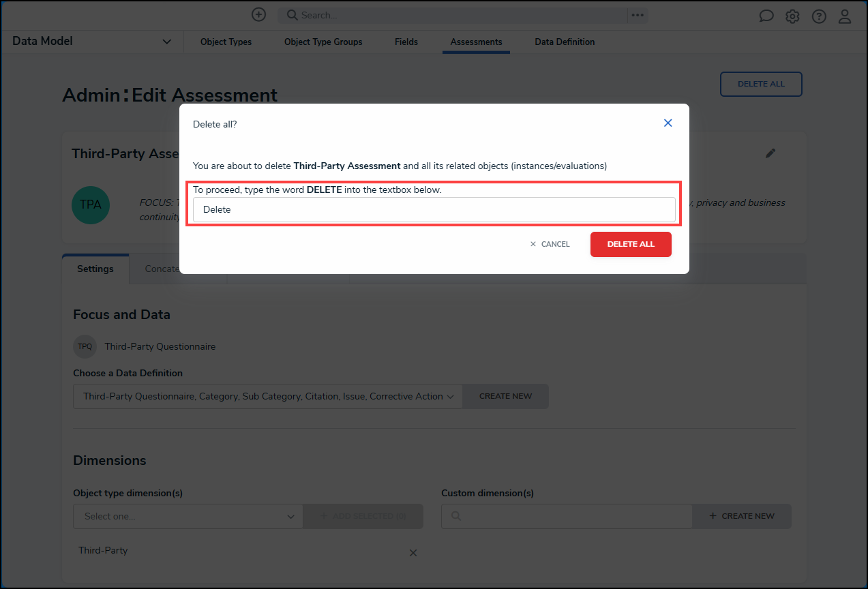Click the plus create icon in top bar
This screenshot has height=589, width=868.
(258, 14)
